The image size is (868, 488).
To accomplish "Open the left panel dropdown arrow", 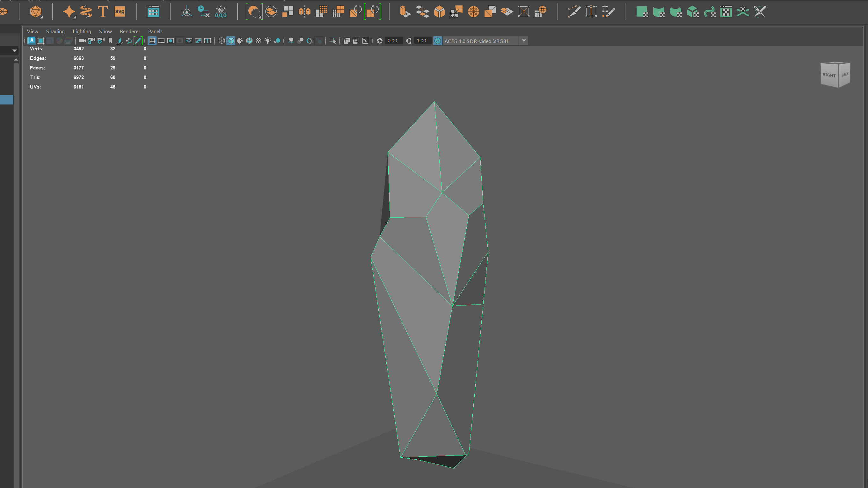I will point(14,51).
